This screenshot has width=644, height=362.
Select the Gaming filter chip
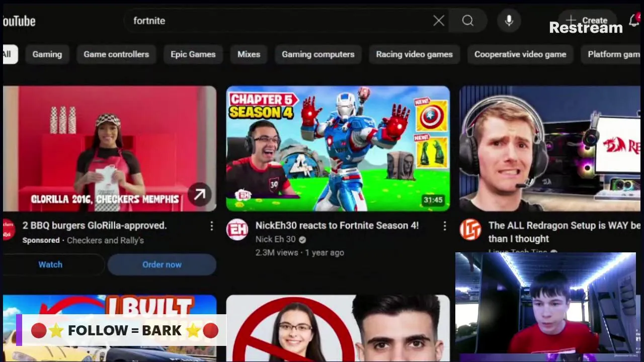click(x=47, y=54)
